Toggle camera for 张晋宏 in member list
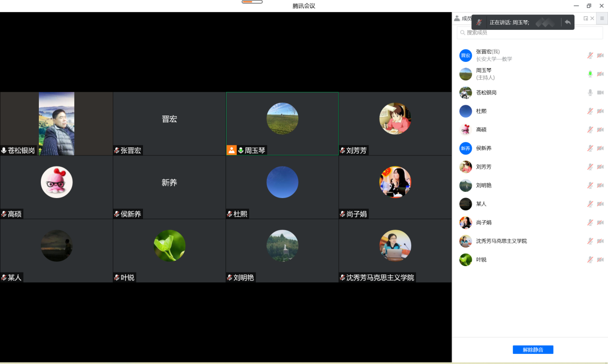 click(600, 56)
